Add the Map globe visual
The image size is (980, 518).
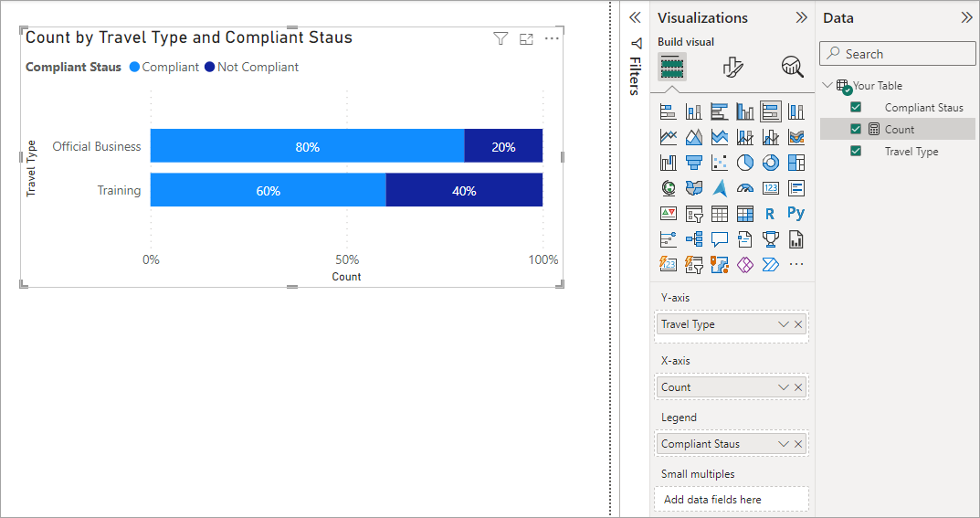coord(669,187)
